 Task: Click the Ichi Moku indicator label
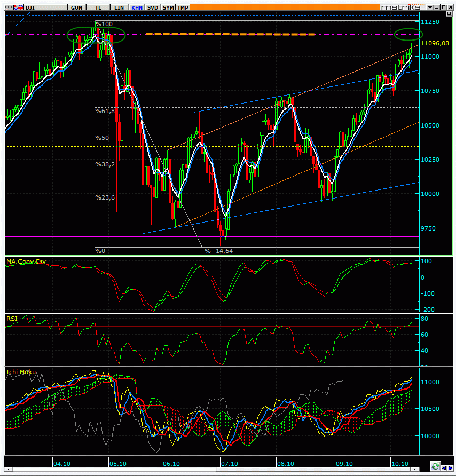(19, 371)
